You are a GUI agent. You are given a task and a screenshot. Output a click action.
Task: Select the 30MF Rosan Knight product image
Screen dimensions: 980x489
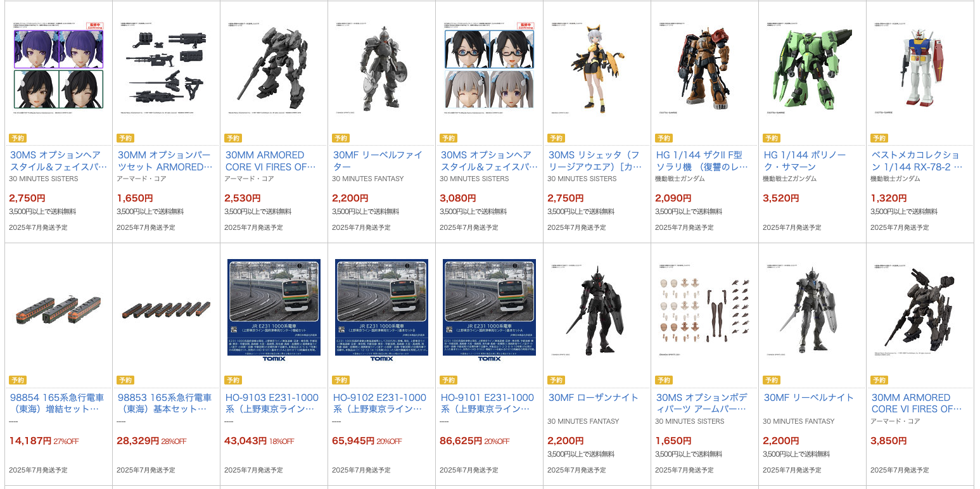(597, 308)
